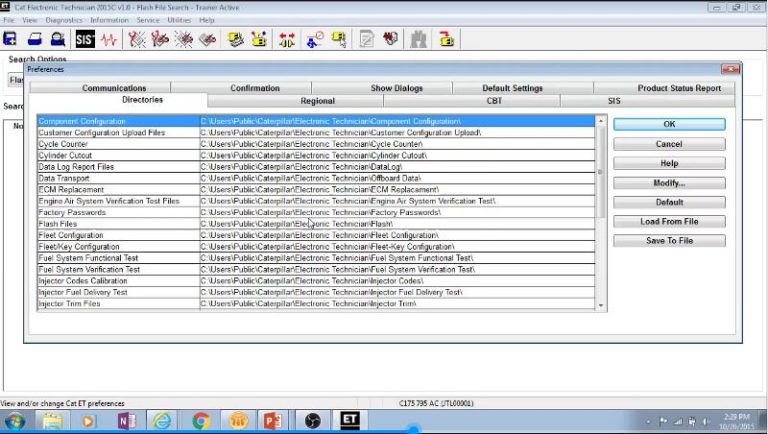This screenshot has height=434, width=768.
Task: Click the OneNote taskbar icon
Action: (127, 420)
